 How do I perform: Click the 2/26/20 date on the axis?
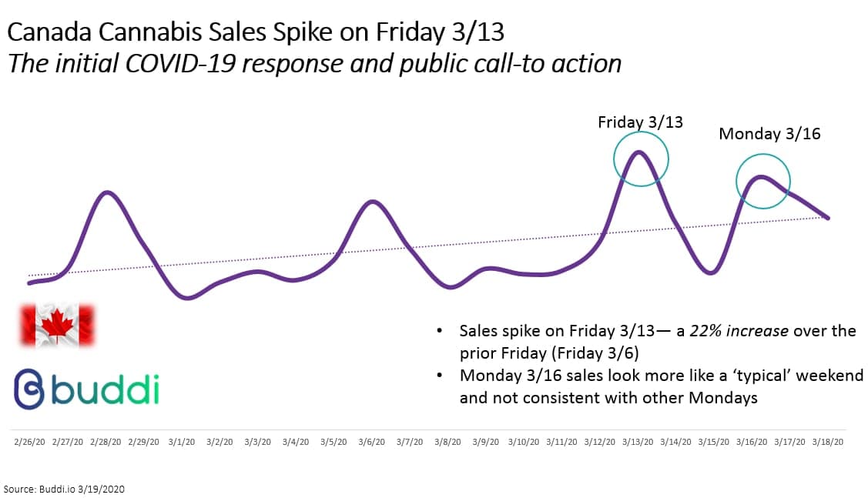(29, 442)
